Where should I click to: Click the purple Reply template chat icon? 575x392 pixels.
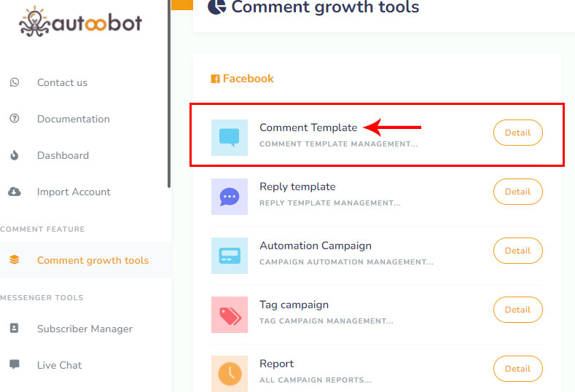click(230, 196)
